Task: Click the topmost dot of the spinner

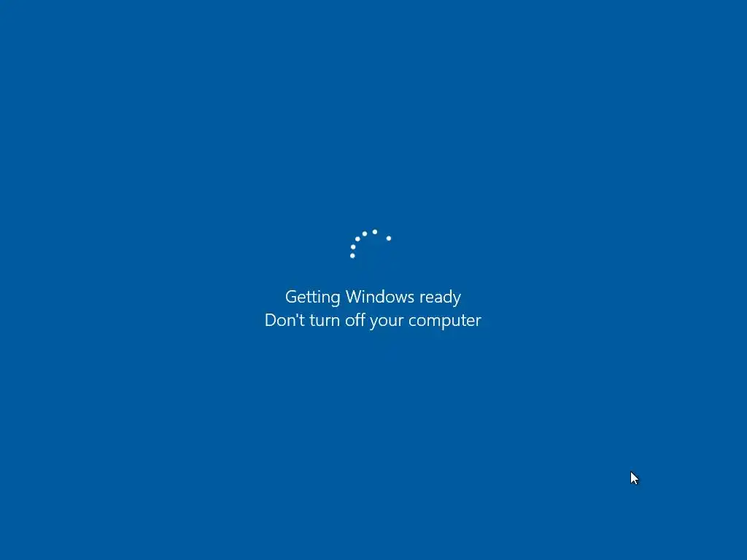Action: pos(375,232)
